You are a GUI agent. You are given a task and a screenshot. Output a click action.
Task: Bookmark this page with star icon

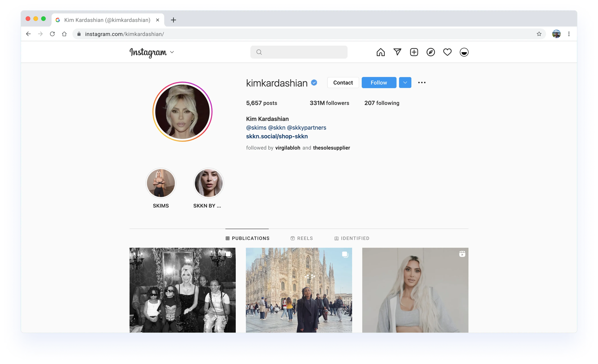pyautogui.click(x=539, y=34)
